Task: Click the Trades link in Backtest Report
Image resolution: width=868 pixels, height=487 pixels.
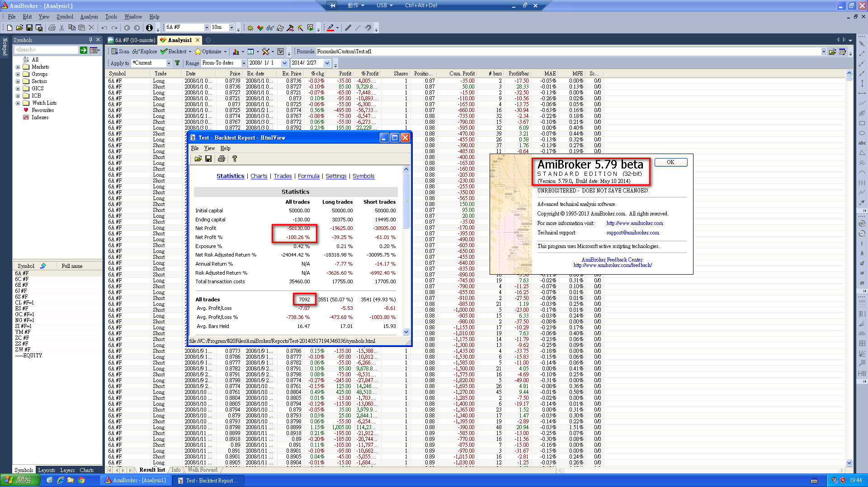Action: pos(283,176)
